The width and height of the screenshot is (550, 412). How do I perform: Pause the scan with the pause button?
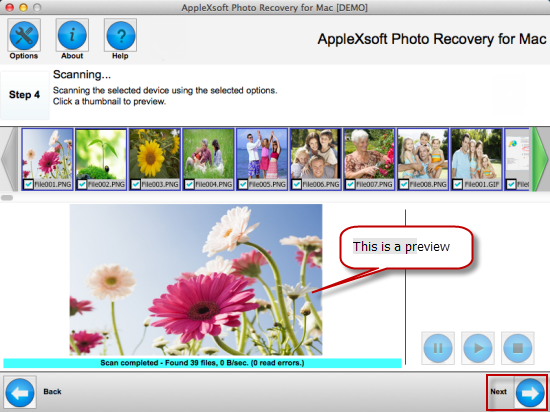click(438, 348)
